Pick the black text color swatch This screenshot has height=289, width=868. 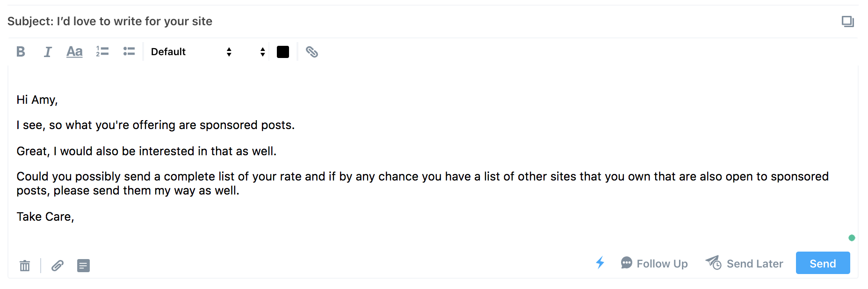tap(283, 52)
